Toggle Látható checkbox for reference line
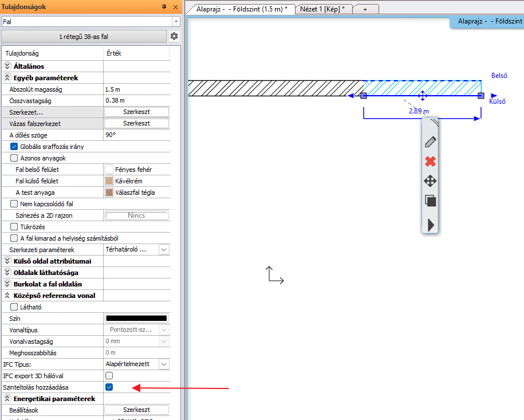Viewport: 524px width, 420px height. [x=14, y=307]
